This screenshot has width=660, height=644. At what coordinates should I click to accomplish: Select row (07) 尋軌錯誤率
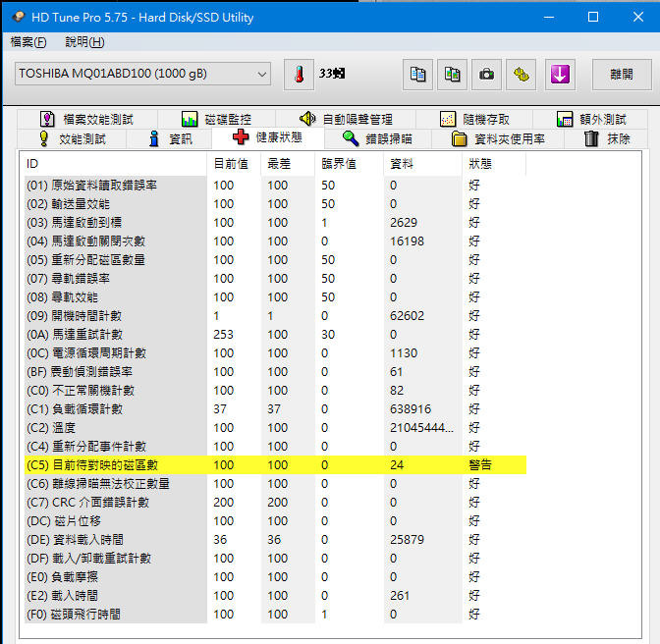pos(275,279)
